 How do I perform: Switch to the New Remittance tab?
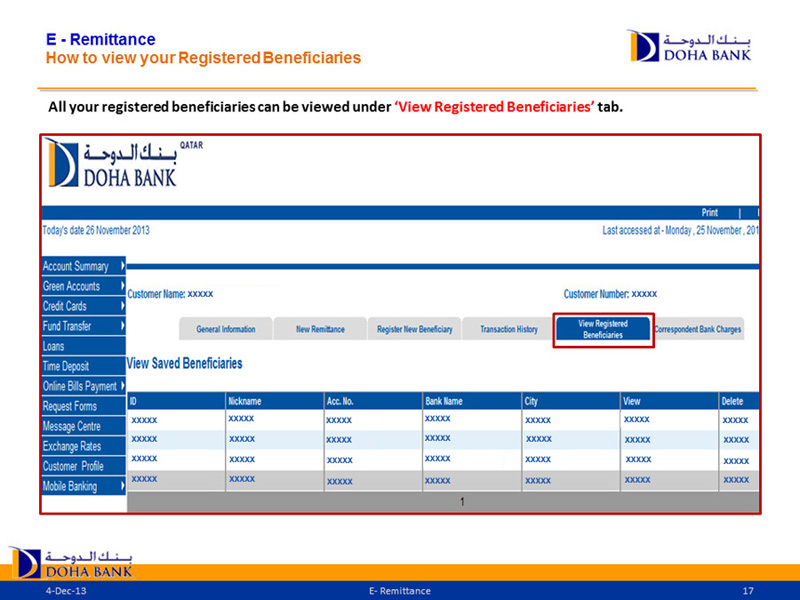click(x=320, y=330)
